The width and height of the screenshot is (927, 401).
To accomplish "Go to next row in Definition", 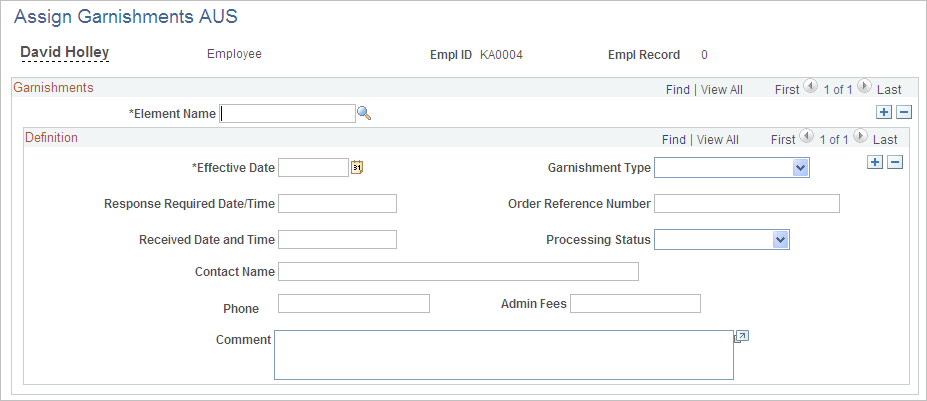I will 861,137.
